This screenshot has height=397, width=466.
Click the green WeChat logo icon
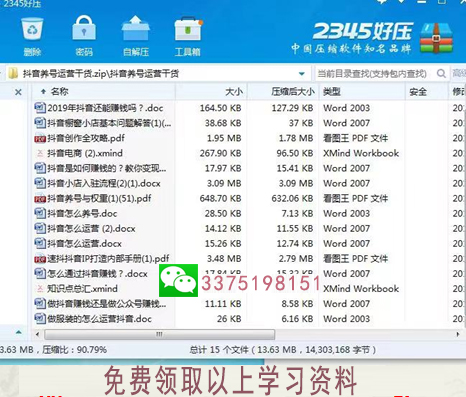point(178,281)
